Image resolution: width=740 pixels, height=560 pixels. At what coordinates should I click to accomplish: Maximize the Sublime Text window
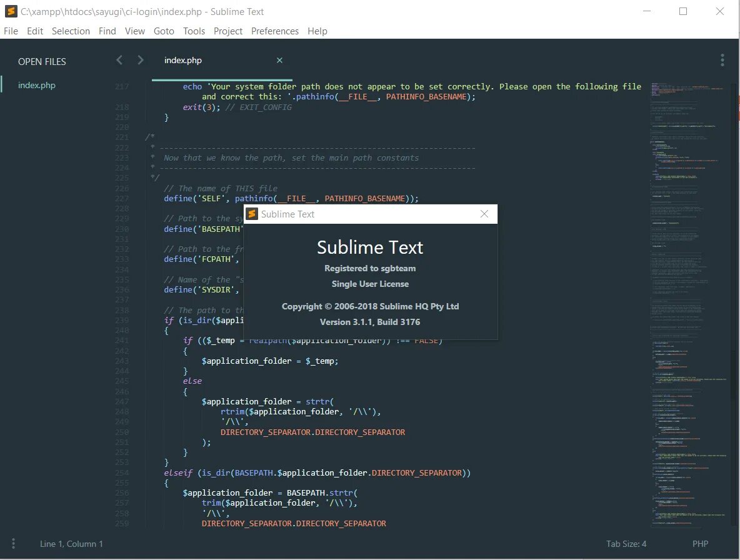click(683, 11)
